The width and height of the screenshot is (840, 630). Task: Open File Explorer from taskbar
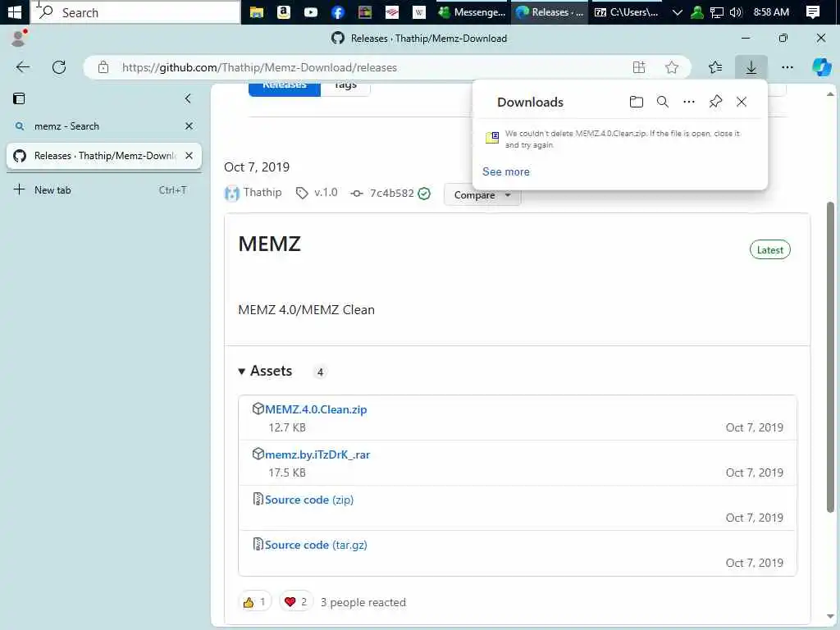[257, 11]
